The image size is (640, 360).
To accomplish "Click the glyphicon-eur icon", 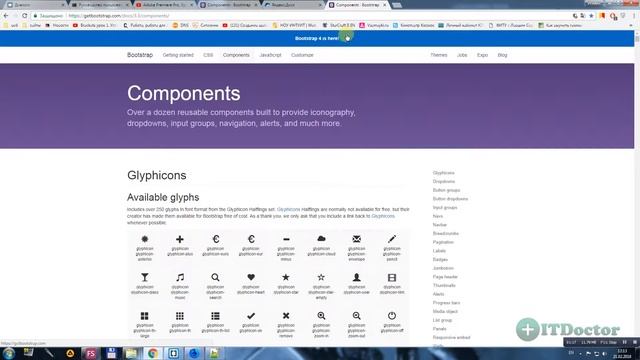I will [251, 239].
